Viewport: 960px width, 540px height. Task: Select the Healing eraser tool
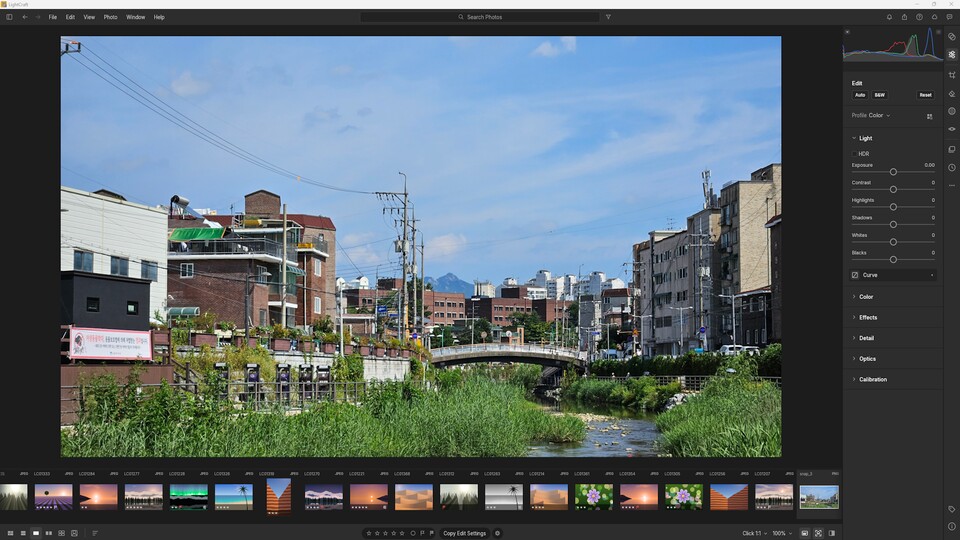(x=951, y=94)
